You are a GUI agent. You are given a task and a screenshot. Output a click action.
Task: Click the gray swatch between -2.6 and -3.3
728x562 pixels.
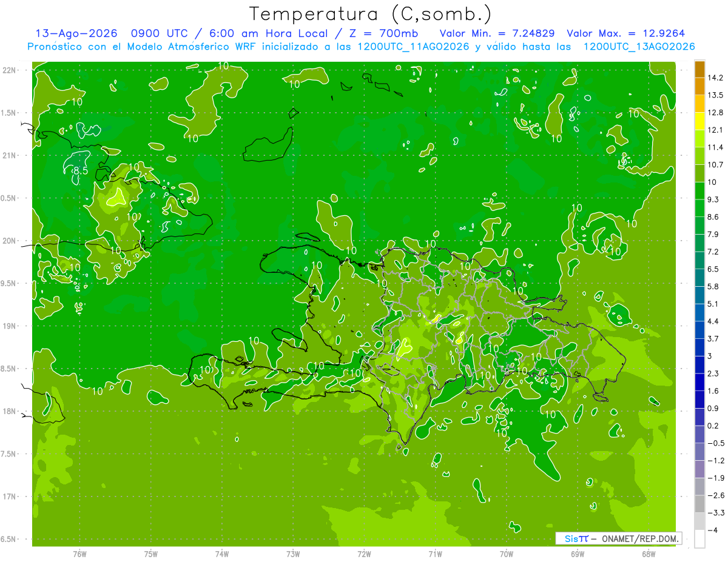click(699, 504)
